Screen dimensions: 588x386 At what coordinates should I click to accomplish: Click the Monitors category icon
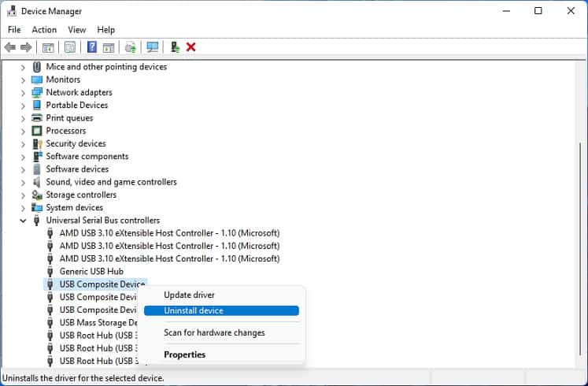coord(37,80)
